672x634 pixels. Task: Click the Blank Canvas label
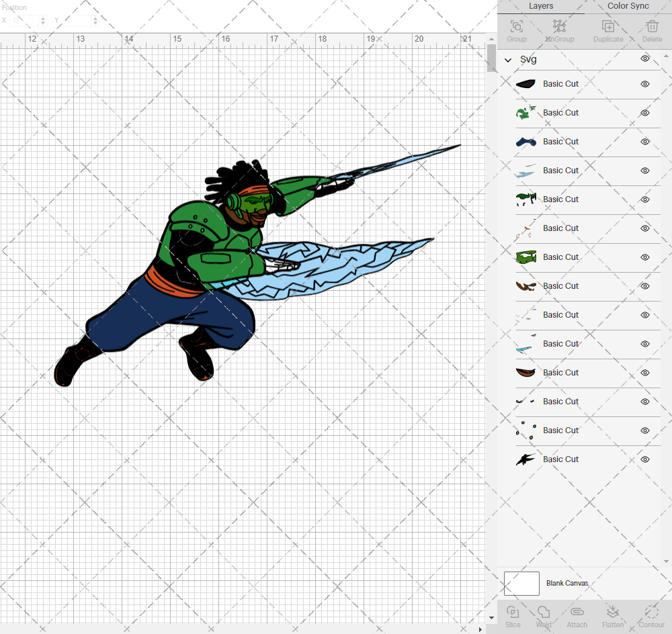pyautogui.click(x=567, y=583)
